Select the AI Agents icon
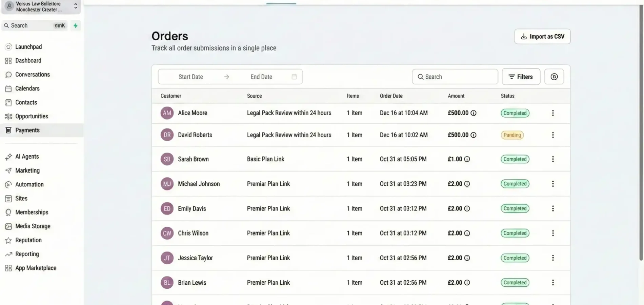Viewport: 644px width, 305px height. click(x=8, y=156)
